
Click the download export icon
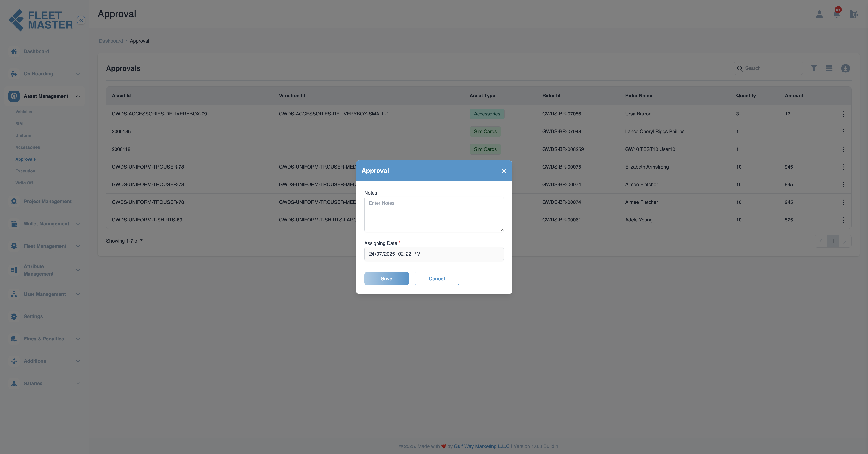point(846,68)
